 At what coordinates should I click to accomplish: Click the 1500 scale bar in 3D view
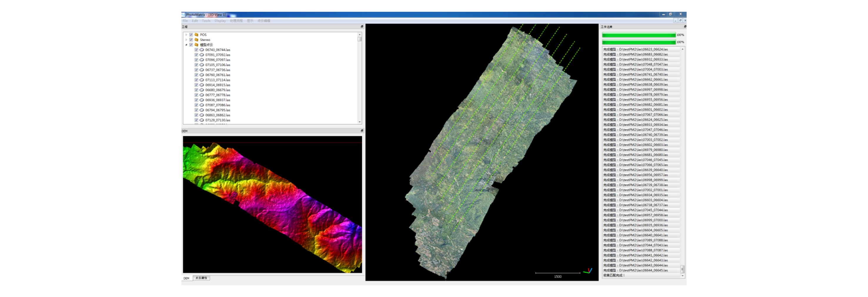tap(558, 274)
